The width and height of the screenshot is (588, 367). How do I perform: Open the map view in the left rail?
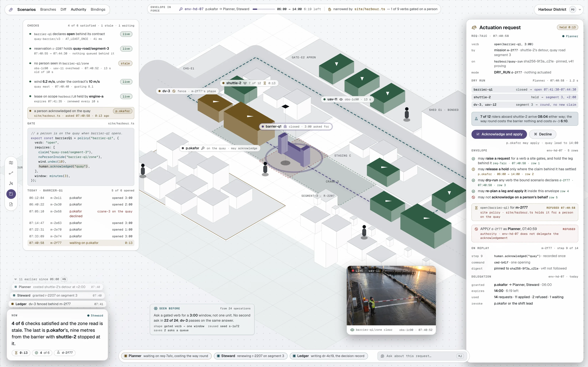11,163
